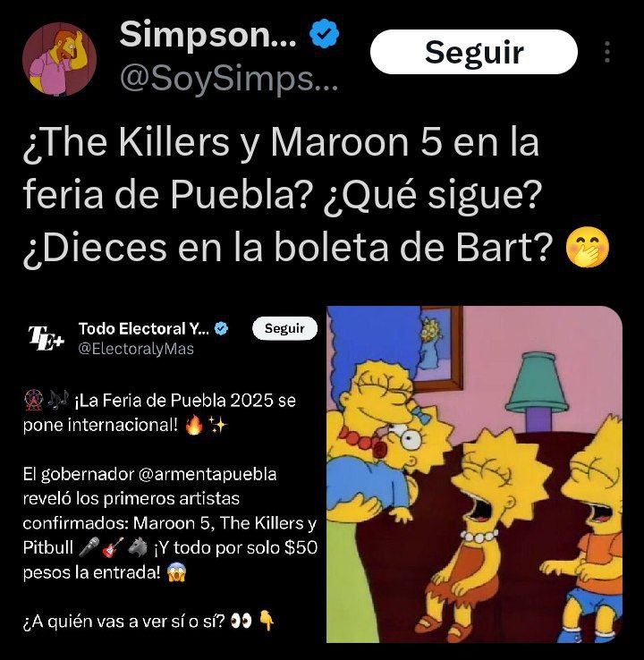Click the hand-over-mouth emoji in the tweet
Image resolution: width=644 pixels, height=660 pixels.
click(587, 247)
